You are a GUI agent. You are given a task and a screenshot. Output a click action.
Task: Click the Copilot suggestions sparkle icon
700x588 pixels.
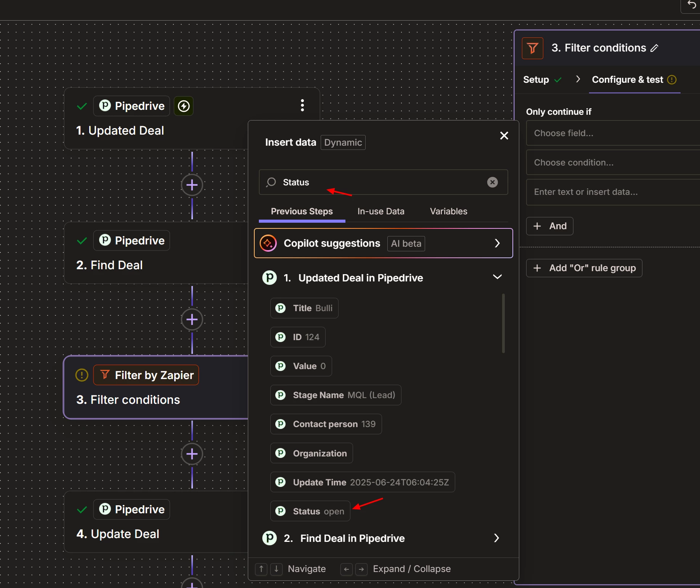click(268, 243)
